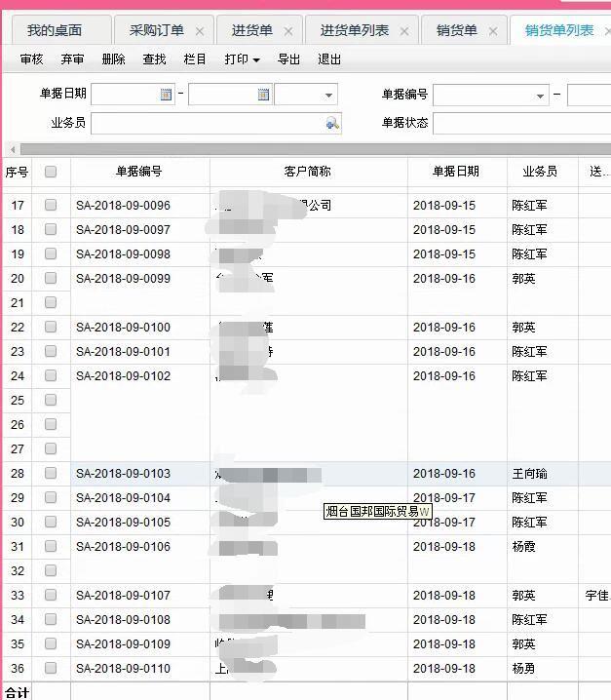The image size is (611, 700).
Task: Check the checkbox for row 31
Action: pos(51,546)
